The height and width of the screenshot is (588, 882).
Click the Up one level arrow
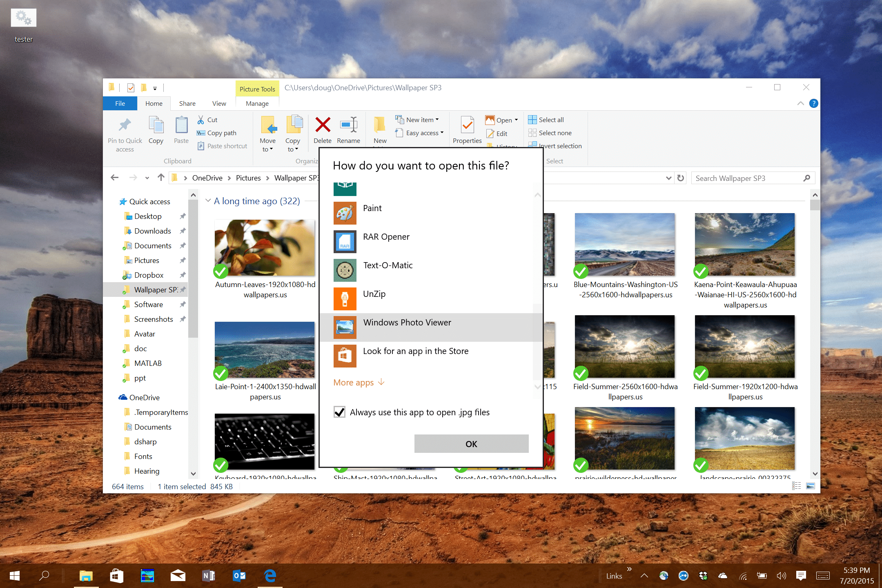point(161,178)
